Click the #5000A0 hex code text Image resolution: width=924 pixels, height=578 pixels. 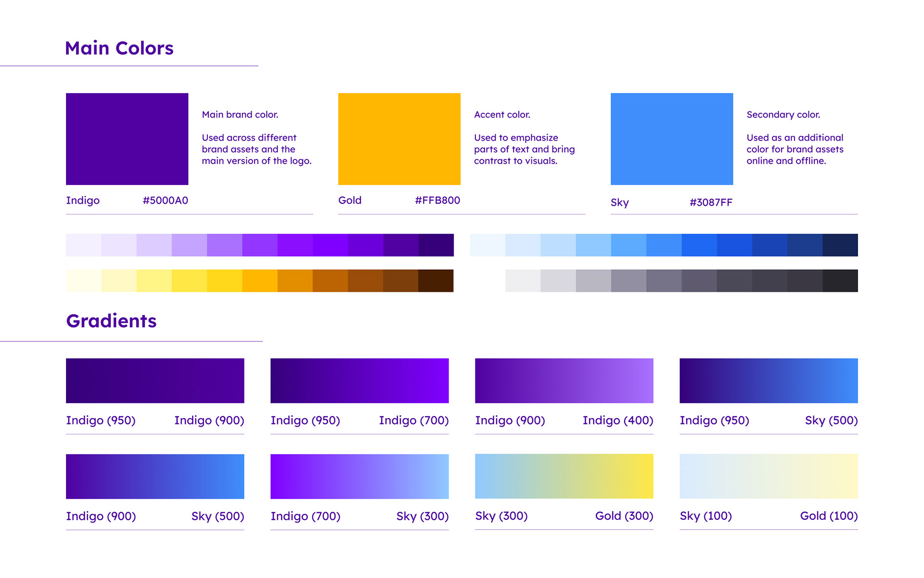click(165, 200)
